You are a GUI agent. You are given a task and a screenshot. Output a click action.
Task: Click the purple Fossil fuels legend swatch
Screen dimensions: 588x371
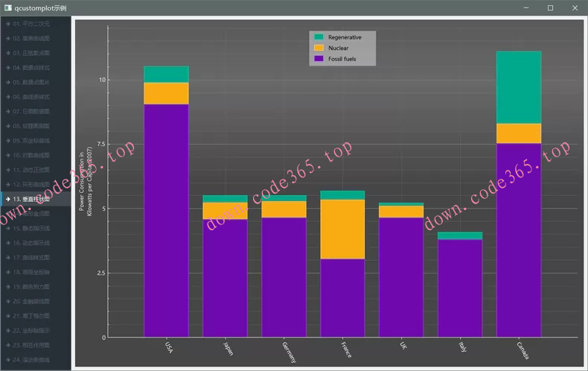(319, 59)
